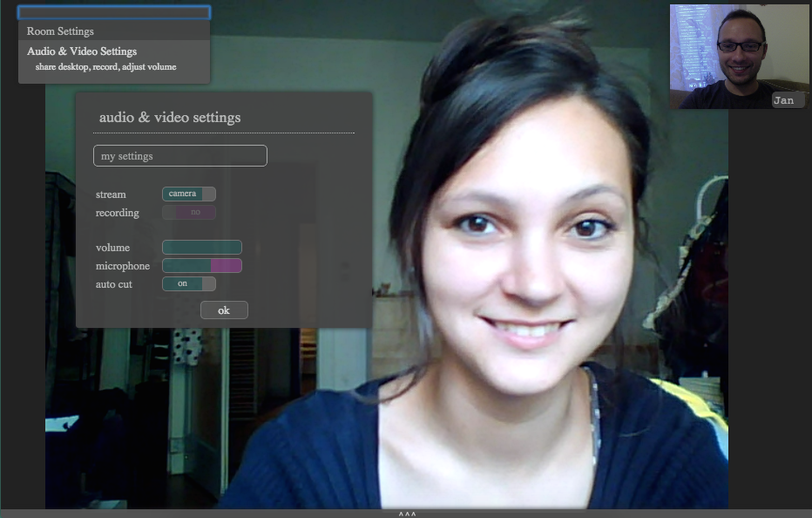812x518 pixels.
Task: Adjust the microphone level slider
Action: point(202,265)
